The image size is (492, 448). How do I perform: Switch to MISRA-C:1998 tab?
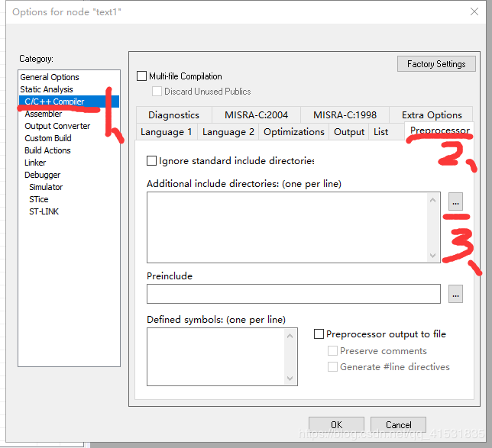tap(345, 115)
